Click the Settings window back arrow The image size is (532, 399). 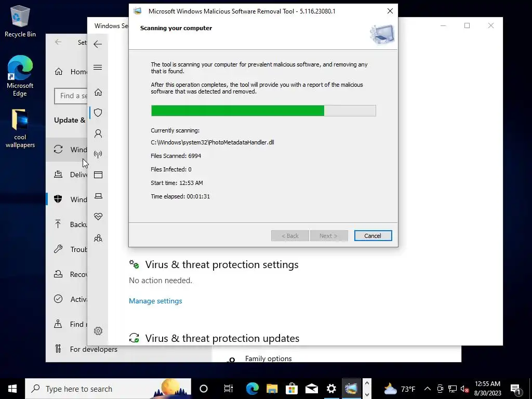tap(58, 42)
